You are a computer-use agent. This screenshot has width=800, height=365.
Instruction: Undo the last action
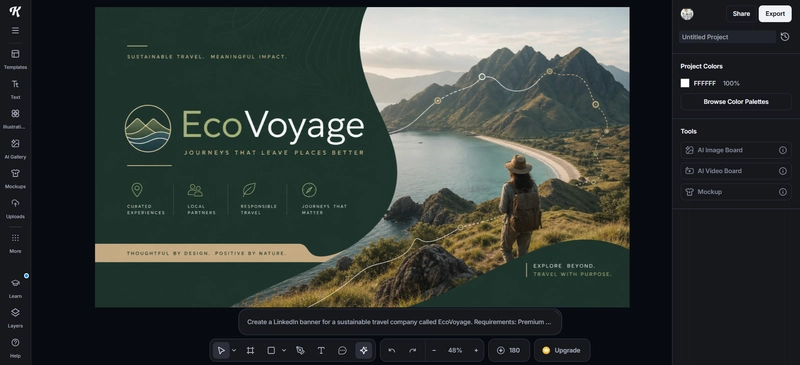[392, 350]
